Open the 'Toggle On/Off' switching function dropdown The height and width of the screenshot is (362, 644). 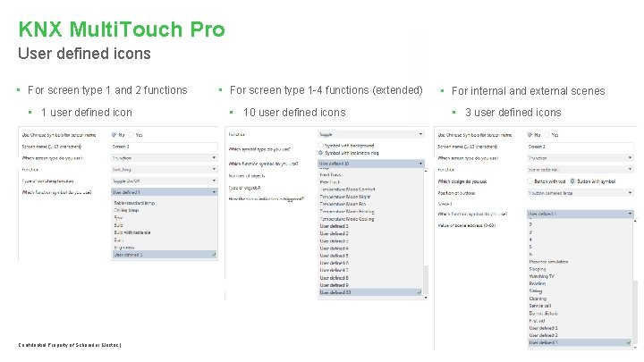(x=165, y=181)
